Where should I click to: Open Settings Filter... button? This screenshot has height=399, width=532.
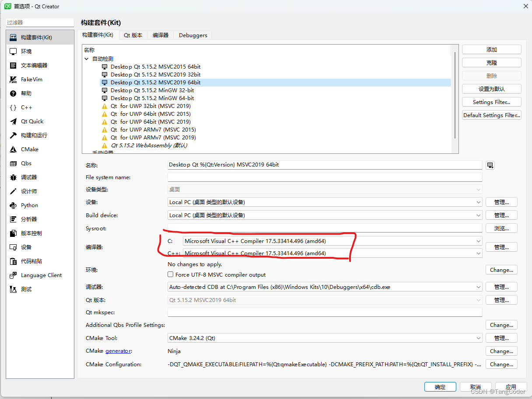[492, 102]
